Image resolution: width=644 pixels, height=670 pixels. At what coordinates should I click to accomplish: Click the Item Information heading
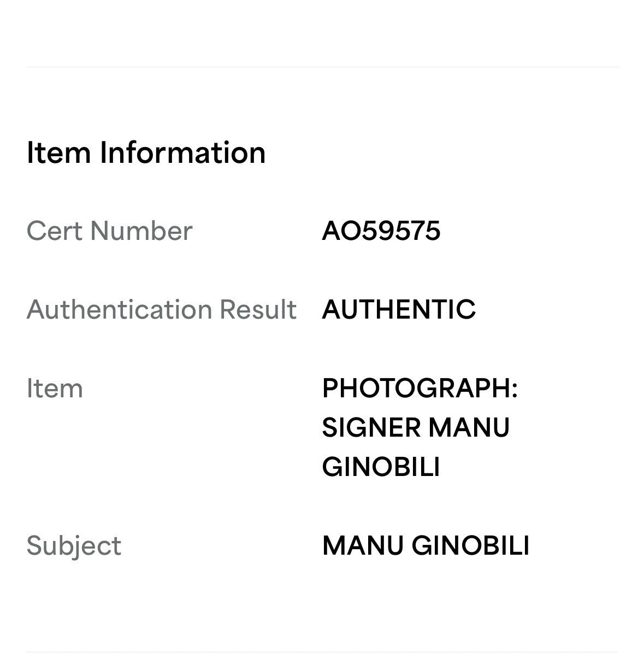(146, 152)
